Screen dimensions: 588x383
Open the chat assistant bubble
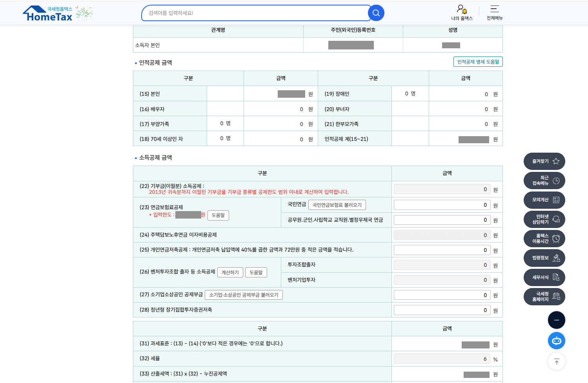[556, 341]
